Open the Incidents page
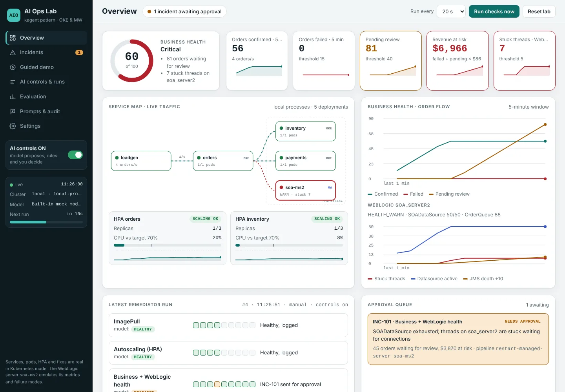This screenshot has width=565, height=392. (46, 53)
